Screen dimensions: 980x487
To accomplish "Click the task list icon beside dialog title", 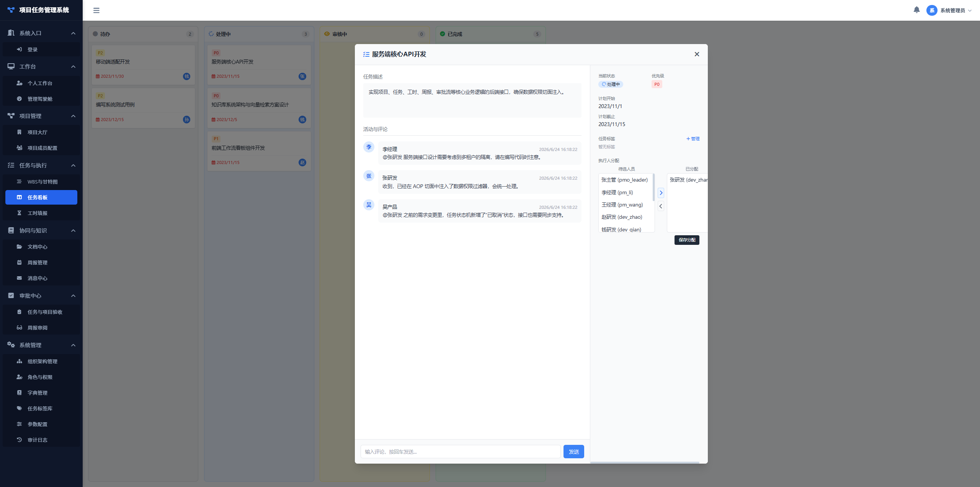I will (x=366, y=54).
